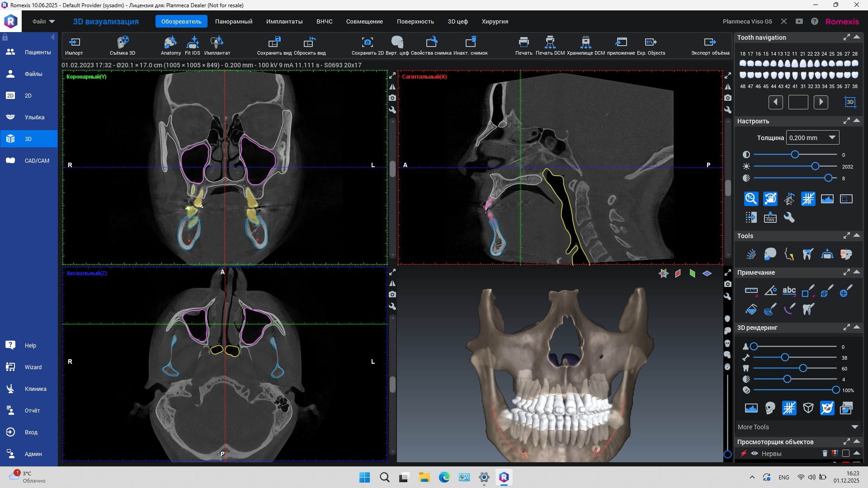
Task: Click the skull render preset icon
Action: [770, 408]
